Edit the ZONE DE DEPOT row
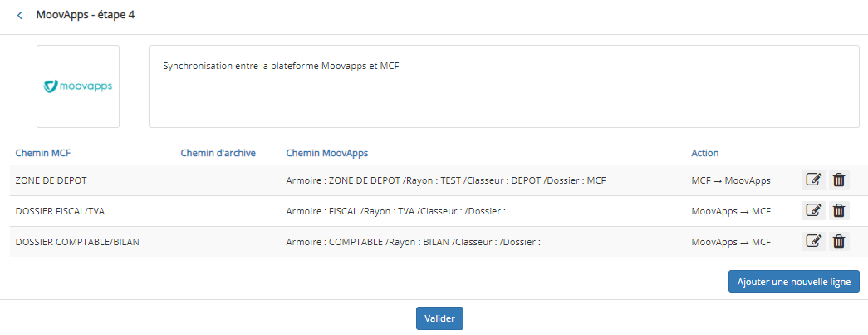The image size is (868, 335). [814, 180]
